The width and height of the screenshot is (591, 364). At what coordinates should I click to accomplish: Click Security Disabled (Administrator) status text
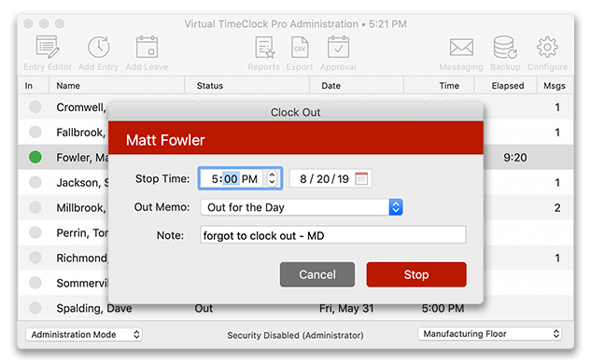pos(295,335)
